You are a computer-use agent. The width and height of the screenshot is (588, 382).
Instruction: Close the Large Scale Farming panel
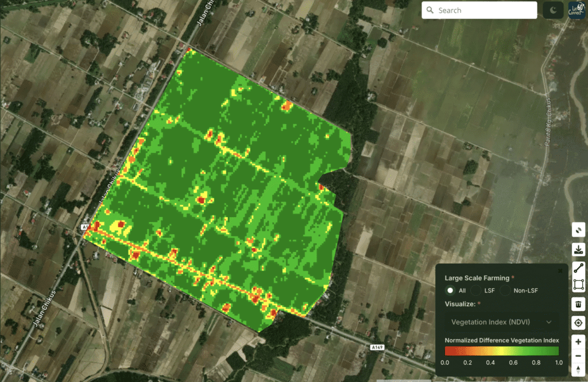click(x=560, y=270)
